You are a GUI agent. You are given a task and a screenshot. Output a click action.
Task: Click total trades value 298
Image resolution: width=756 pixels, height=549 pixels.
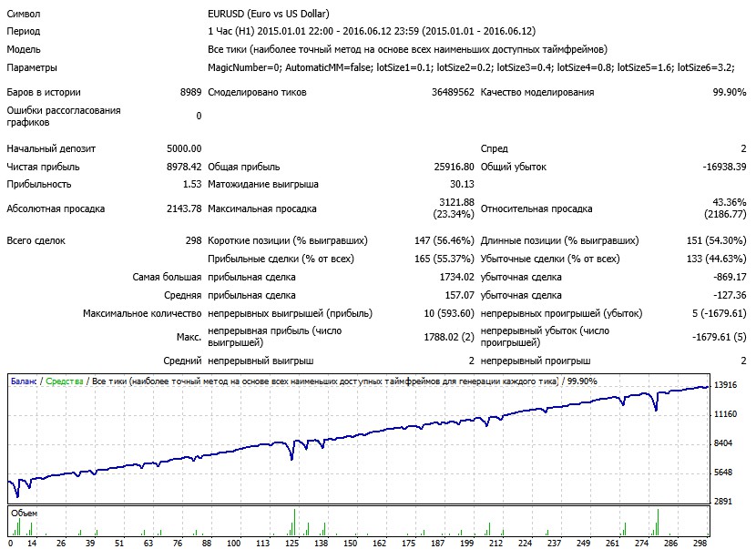coord(193,240)
